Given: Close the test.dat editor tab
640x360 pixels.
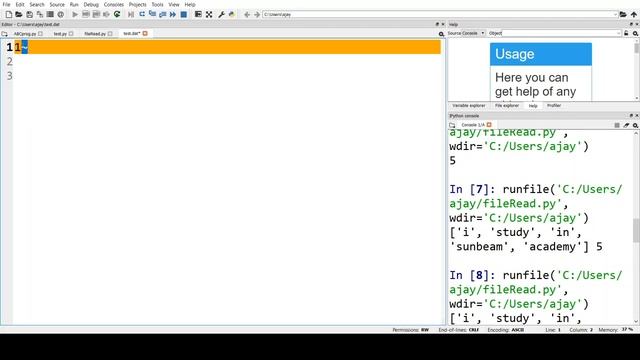Looking at the screenshot, I should click(145, 33).
